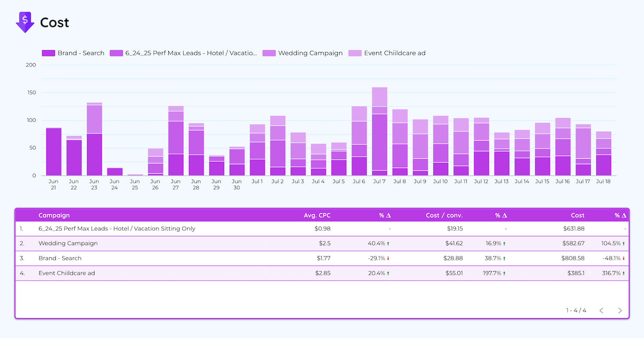Go to the next table page arrow
The image size is (644, 338).
coord(620,311)
